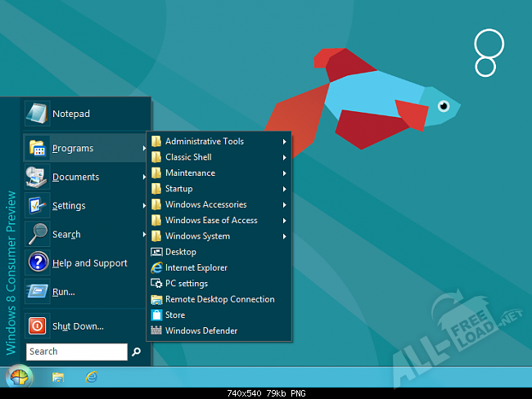Expand the Windows System folder
Image resolution: width=532 pixels, height=399 pixels.
tap(197, 236)
